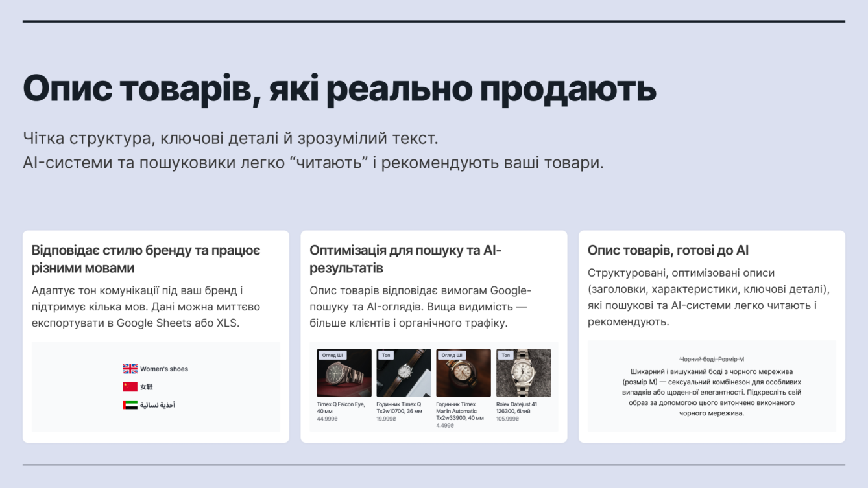Click the 'Топ' badge on Timex Q Tx2w10700
Viewport: 868px width, 488px height.
coord(386,355)
